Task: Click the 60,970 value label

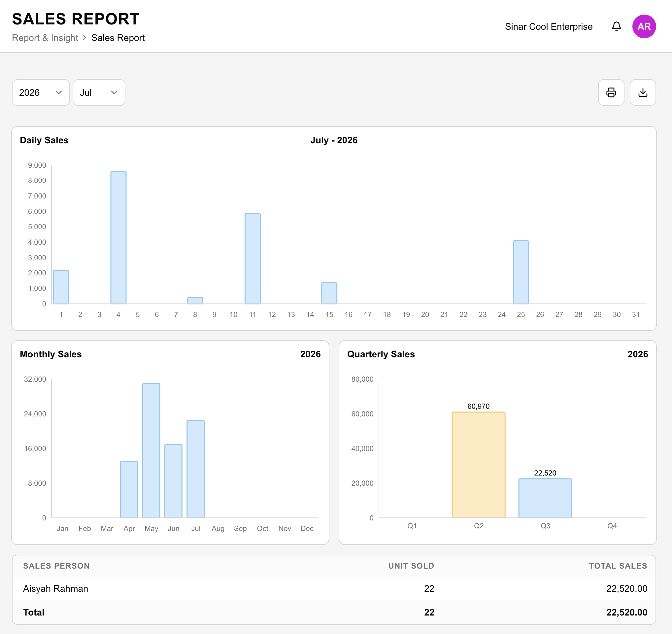Action: 478,406
